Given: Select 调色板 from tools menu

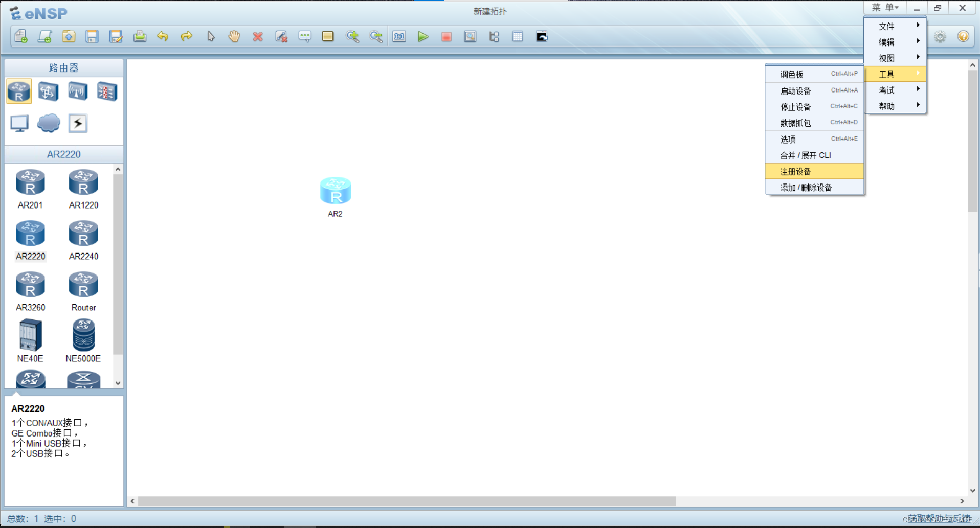Looking at the screenshot, I should tap(814, 74).
